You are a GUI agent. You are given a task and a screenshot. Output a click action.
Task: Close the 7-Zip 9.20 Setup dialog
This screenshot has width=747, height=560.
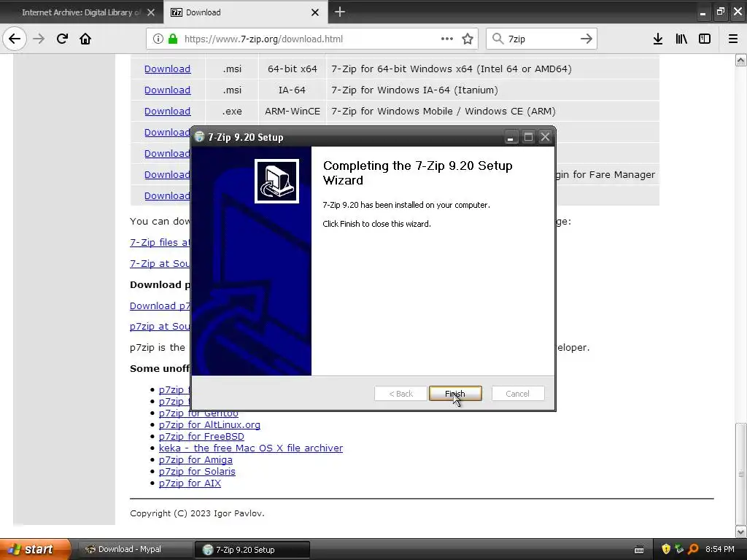pos(545,137)
